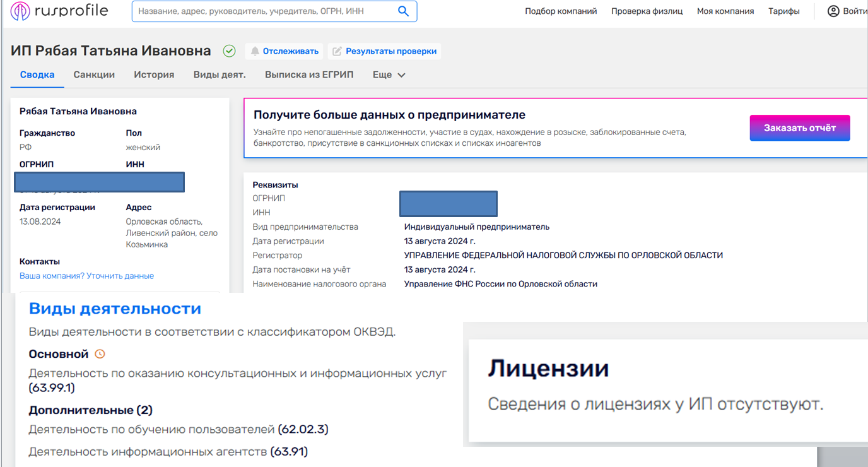The width and height of the screenshot is (868, 467).
Task: Open the История tab
Action: [x=154, y=74]
